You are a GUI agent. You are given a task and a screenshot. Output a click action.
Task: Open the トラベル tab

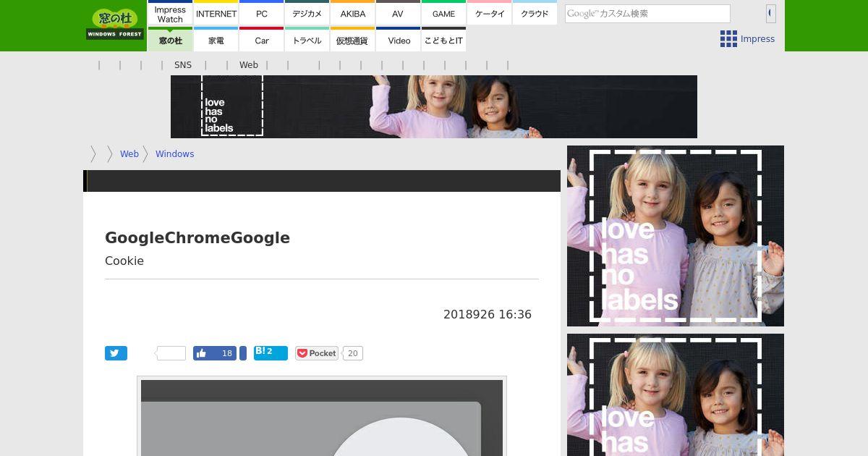pos(307,40)
